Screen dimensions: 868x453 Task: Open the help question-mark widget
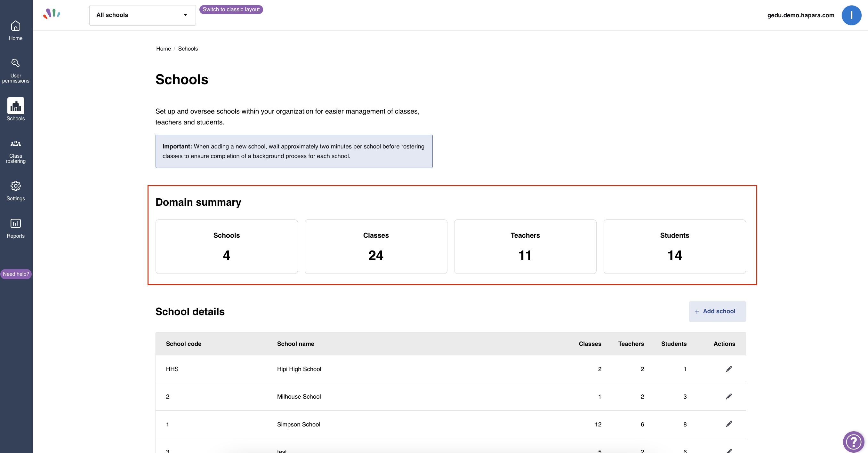pos(853,441)
